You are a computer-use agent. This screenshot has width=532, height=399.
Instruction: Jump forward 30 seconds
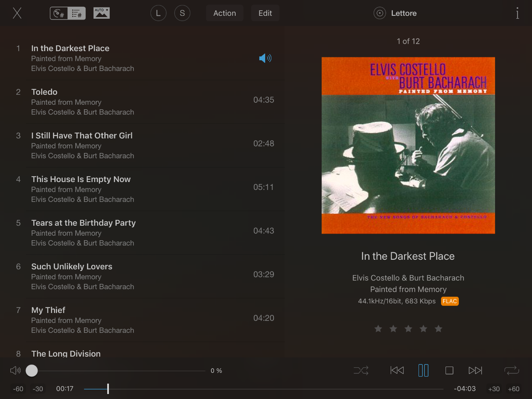(494, 389)
